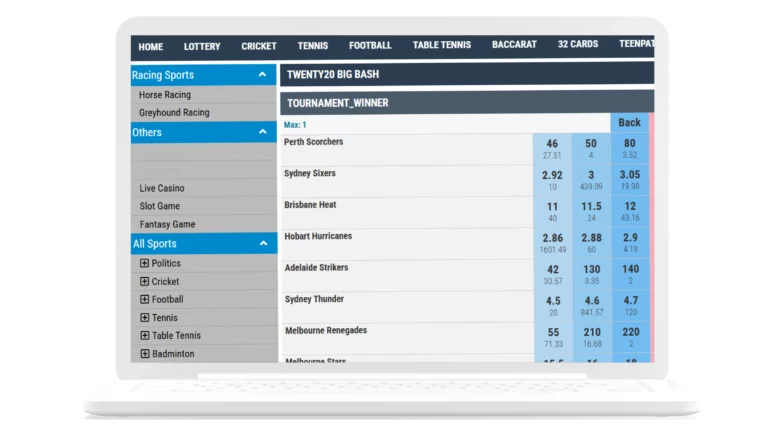
Task: Select the Badminton tree label
Action: [x=173, y=354]
